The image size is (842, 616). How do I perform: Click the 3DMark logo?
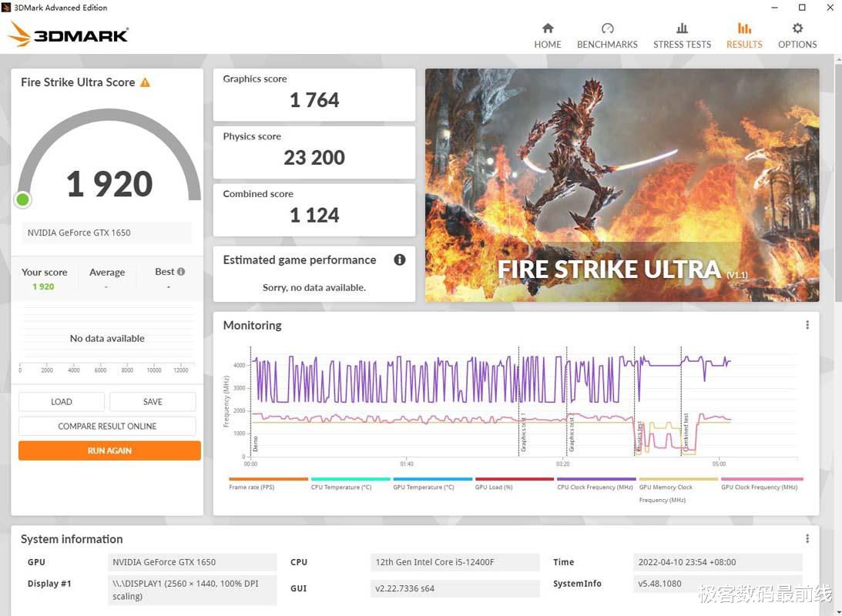68,35
